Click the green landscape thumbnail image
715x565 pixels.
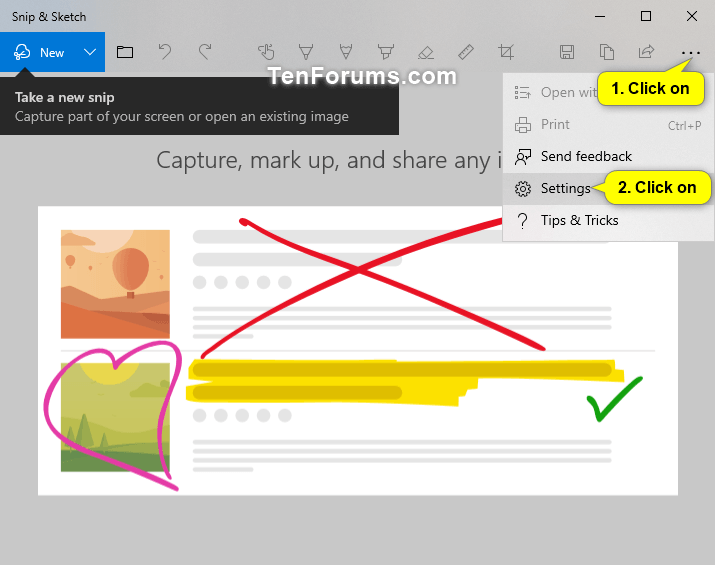tap(115, 417)
